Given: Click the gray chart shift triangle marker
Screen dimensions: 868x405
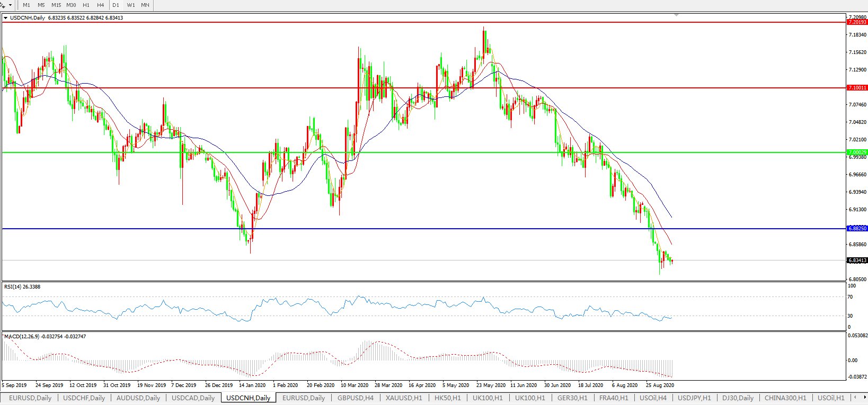Looking at the screenshot, I should pos(676,15).
